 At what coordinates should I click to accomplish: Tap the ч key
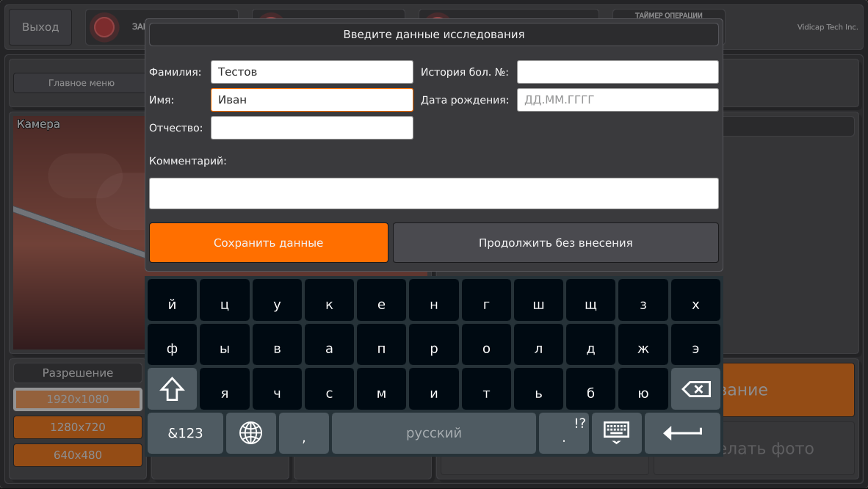pos(277,388)
